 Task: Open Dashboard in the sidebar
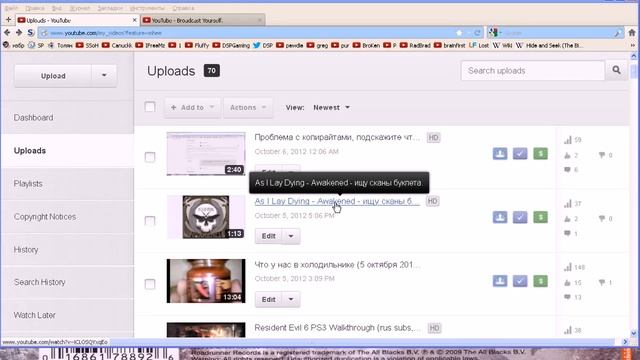click(x=33, y=118)
